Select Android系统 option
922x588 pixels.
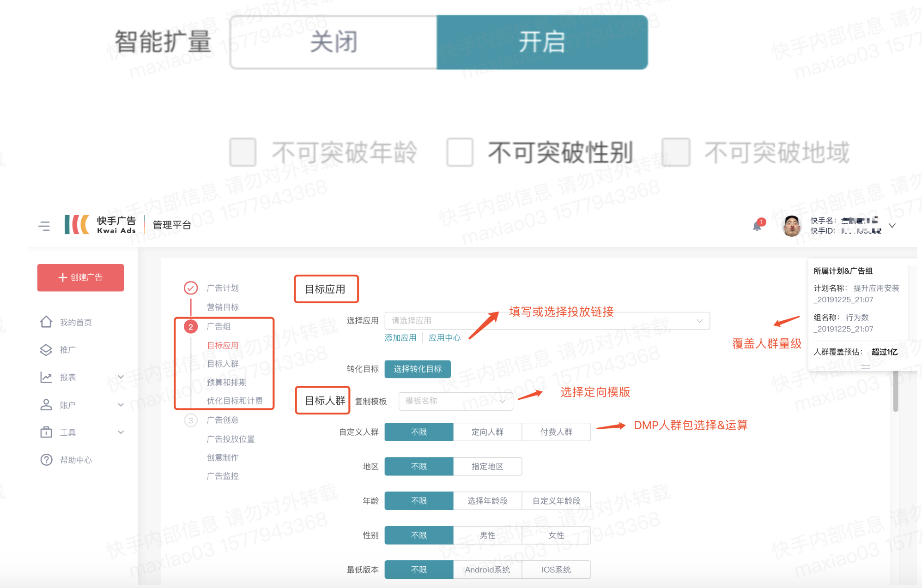pos(487,570)
